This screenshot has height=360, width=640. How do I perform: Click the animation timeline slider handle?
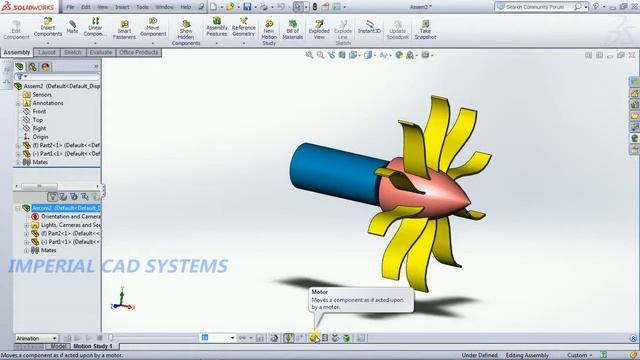(x=110, y=338)
